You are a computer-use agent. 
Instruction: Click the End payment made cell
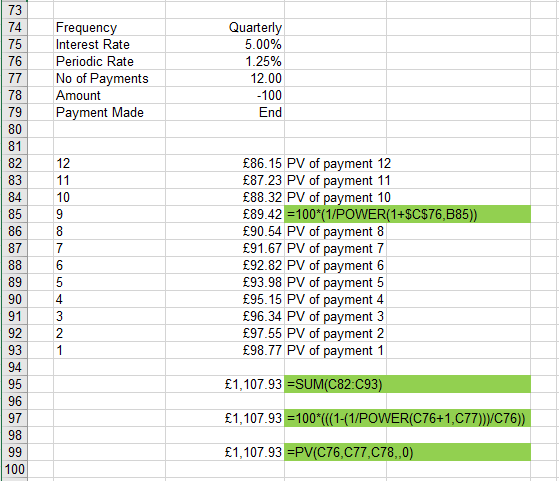[x=225, y=112]
